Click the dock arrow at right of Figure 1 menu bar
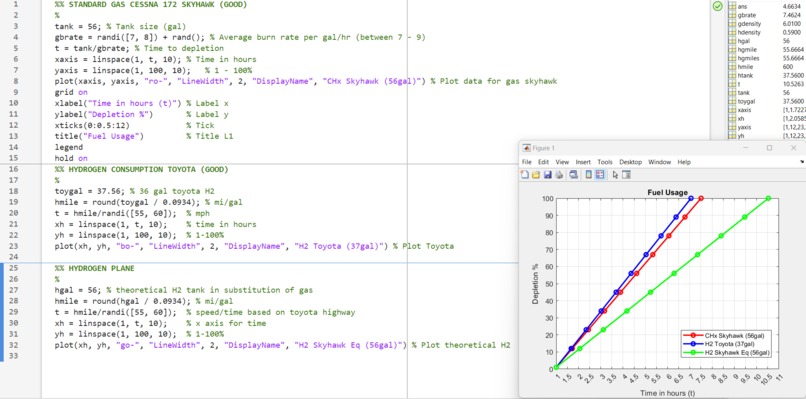Screen dimensions: 806x399 pyautogui.click(x=802, y=162)
